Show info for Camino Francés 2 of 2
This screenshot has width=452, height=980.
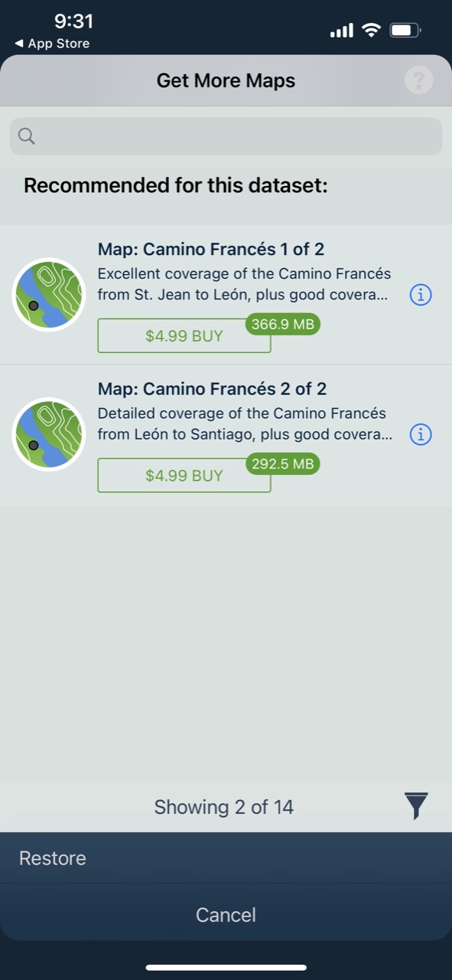421,435
